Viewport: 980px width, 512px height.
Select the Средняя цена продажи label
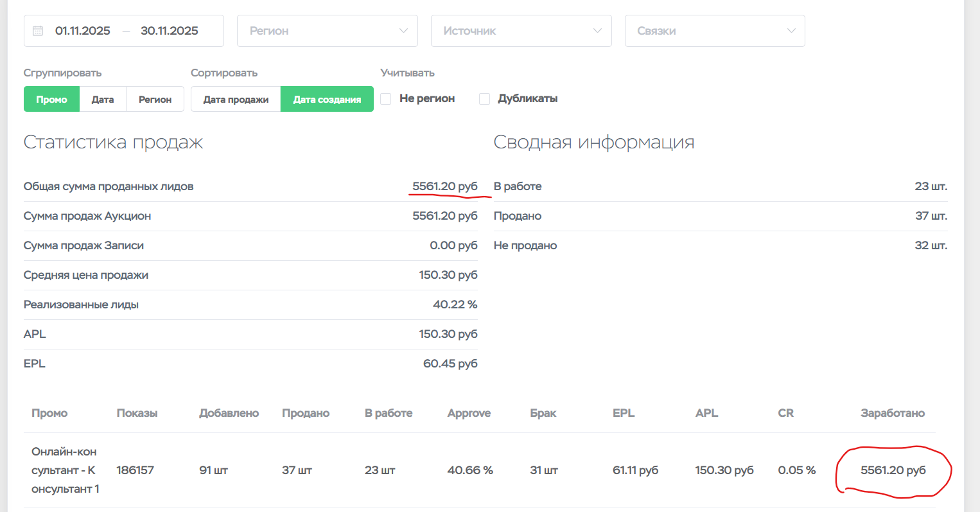(86, 275)
